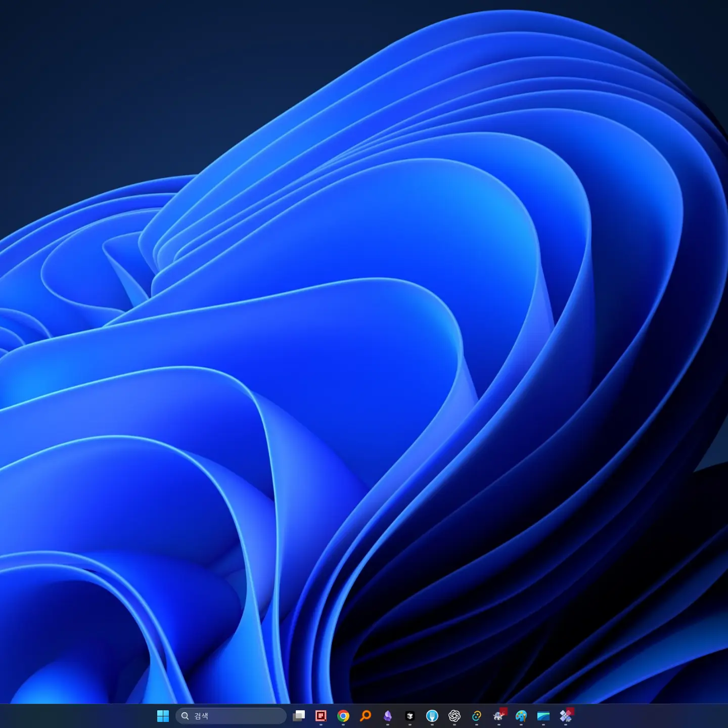
Task: Click the 검색 placeholder text
Action: [x=201, y=716]
